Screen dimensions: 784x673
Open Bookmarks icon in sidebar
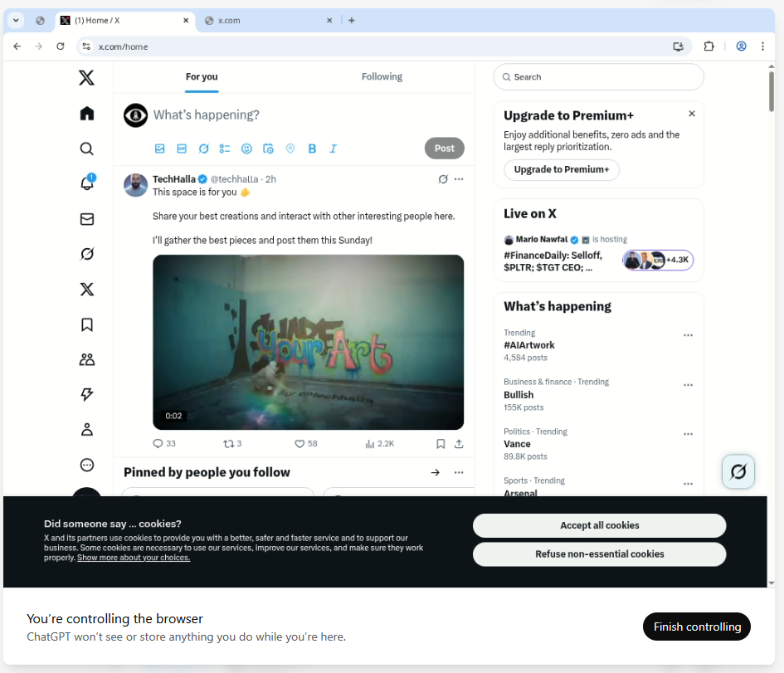coord(87,324)
